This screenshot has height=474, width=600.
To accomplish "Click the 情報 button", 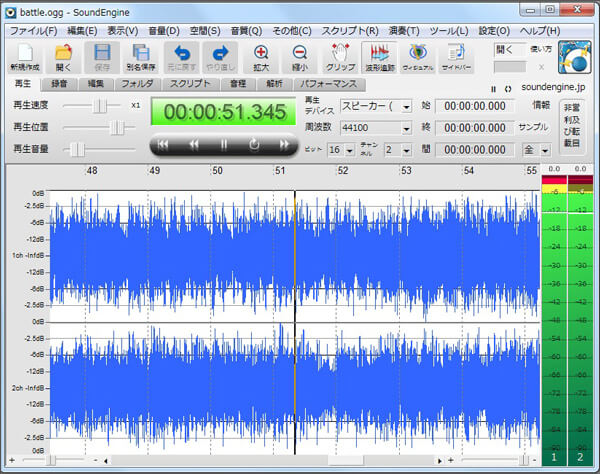I will point(541,105).
